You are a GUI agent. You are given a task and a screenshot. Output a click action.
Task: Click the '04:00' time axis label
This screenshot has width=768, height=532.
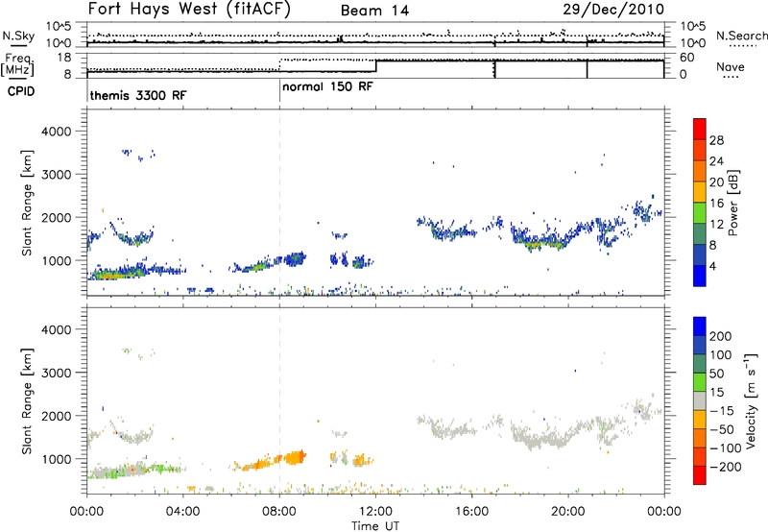pos(183,512)
